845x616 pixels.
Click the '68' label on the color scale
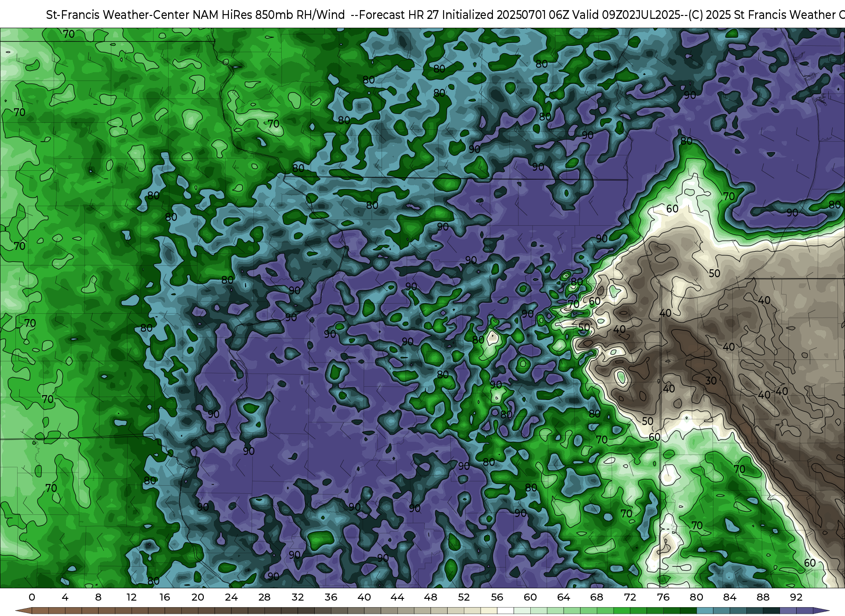pyautogui.click(x=597, y=597)
